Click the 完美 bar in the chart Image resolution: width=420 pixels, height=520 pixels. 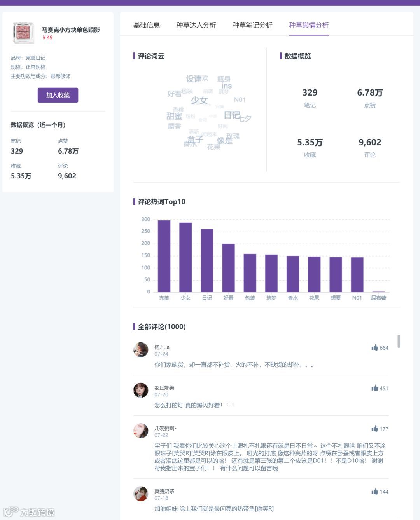(x=164, y=256)
